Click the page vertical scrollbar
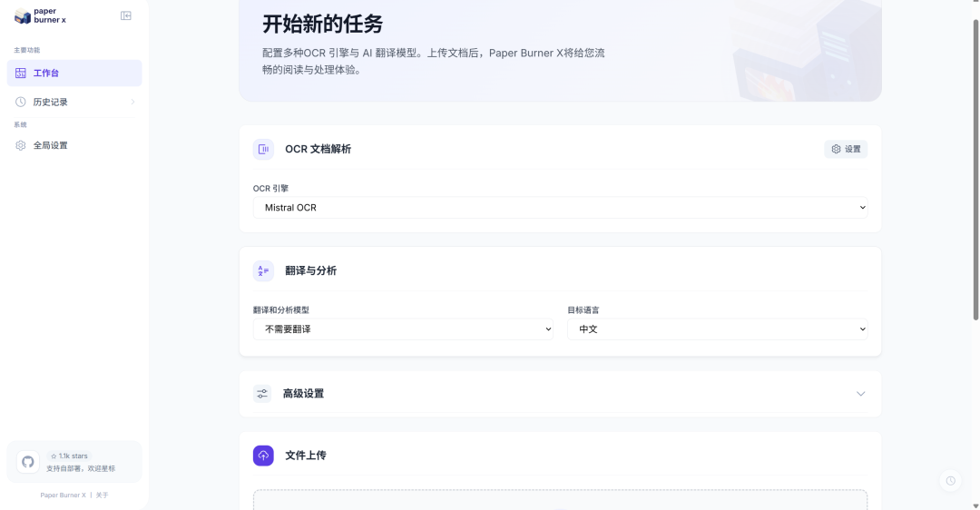 [975, 169]
